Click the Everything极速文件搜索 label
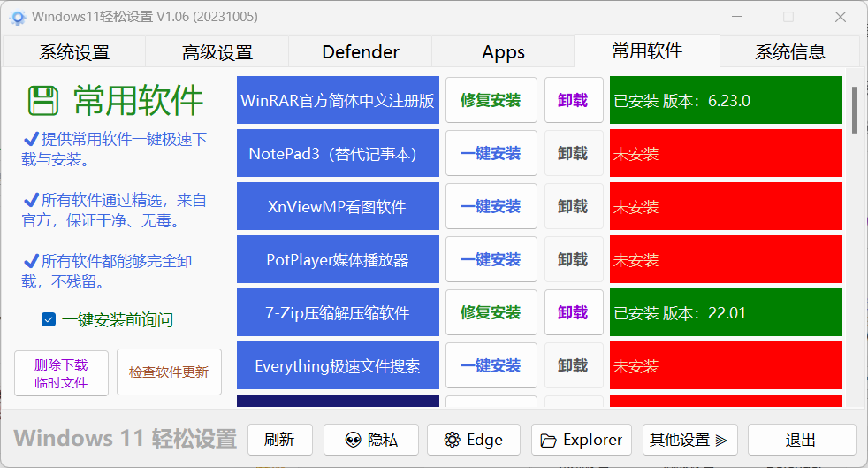This screenshot has width=868, height=468. (x=338, y=366)
